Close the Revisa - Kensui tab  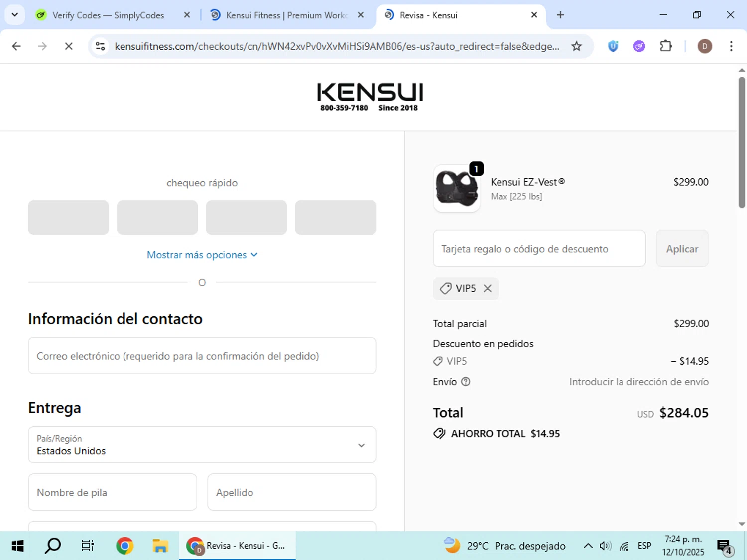tap(534, 15)
